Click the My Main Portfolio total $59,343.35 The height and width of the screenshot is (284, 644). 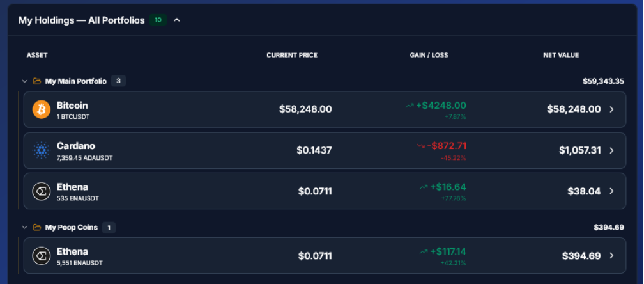(603, 81)
